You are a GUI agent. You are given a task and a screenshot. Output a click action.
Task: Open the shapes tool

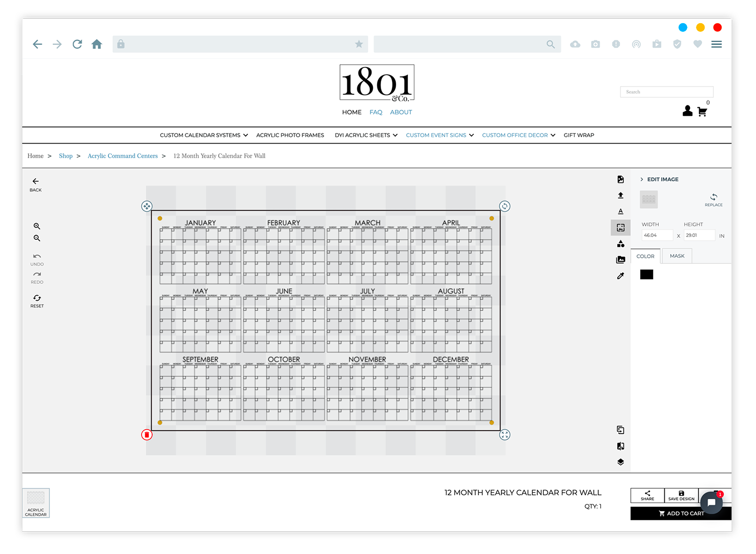pyautogui.click(x=620, y=244)
